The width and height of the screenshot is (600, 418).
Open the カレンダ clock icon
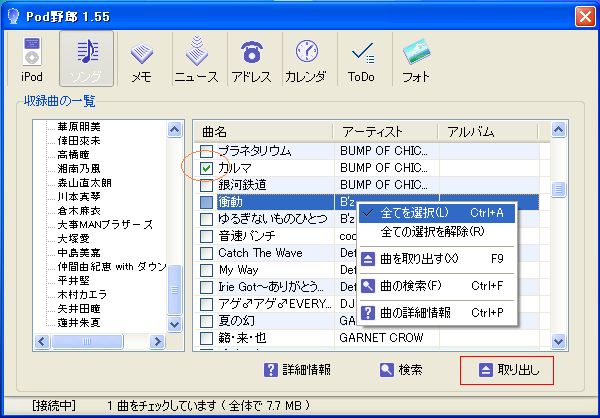pyautogui.click(x=306, y=59)
